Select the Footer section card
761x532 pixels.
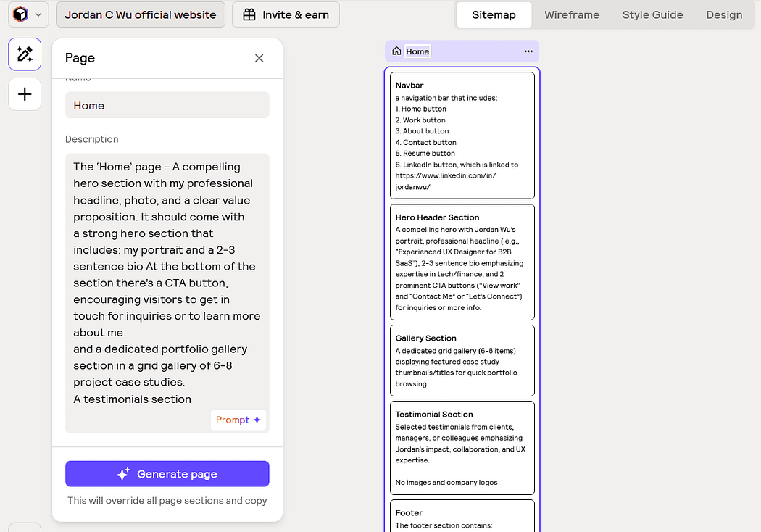[x=462, y=517]
